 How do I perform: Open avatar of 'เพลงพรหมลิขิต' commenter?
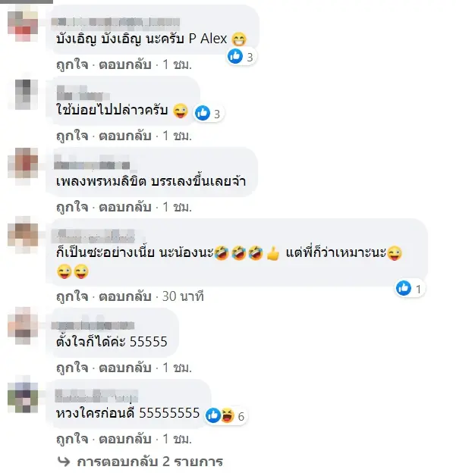[23, 163]
